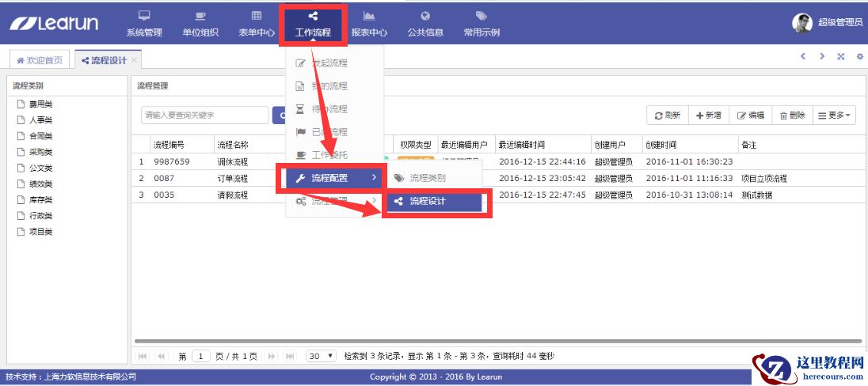Click the keyword search input field
This screenshot has width=868, height=386.
(x=205, y=115)
